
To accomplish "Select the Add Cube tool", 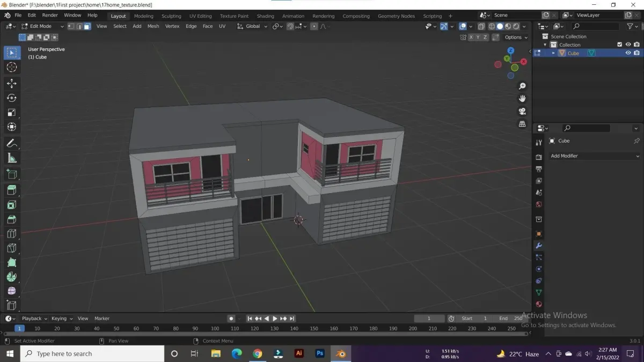I will tap(12, 174).
